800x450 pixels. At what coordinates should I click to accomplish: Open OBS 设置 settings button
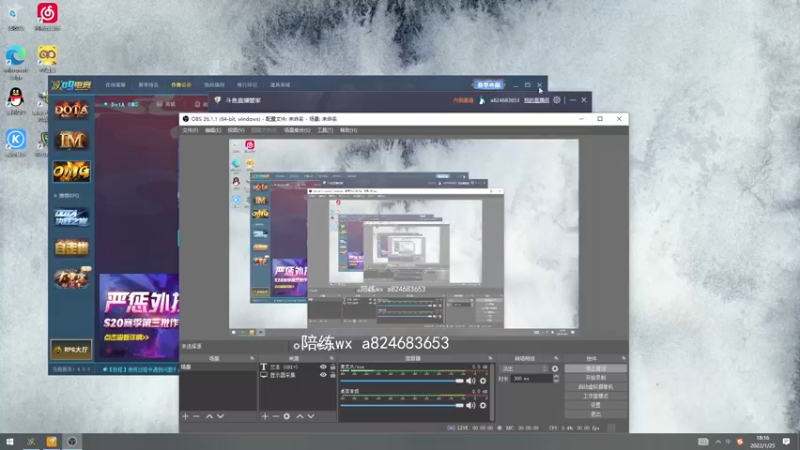[x=595, y=405]
